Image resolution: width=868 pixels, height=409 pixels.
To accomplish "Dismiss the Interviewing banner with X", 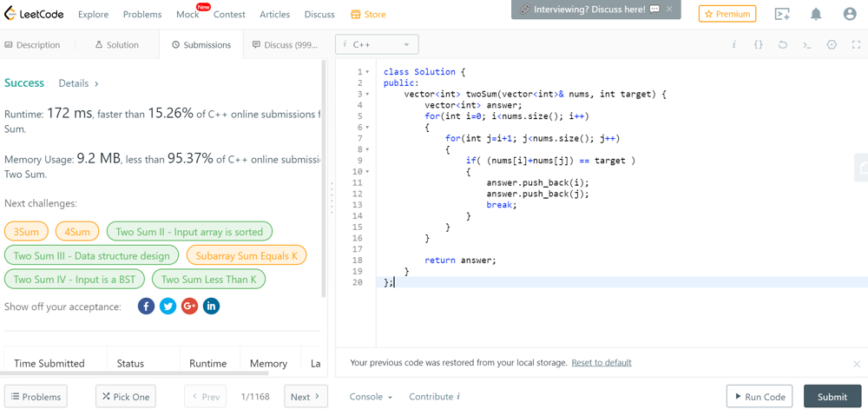I will coord(669,10).
